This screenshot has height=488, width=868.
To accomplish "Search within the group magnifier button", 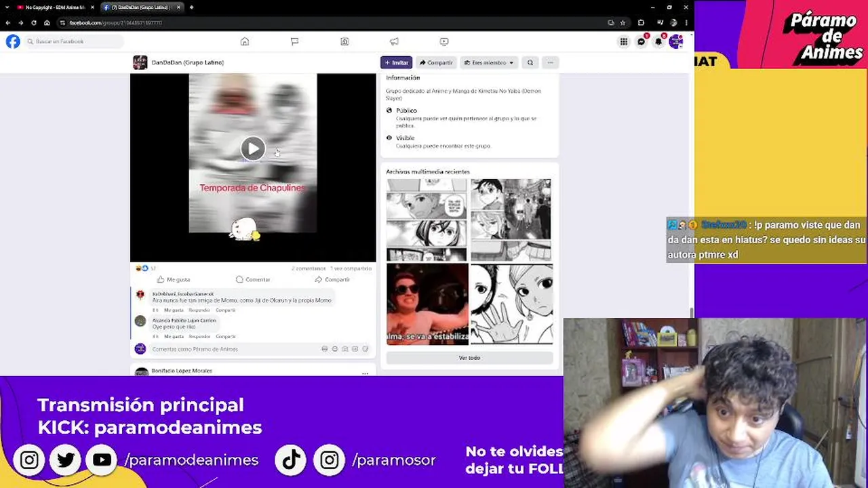I will pyautogui.click(x=530, y=62).
